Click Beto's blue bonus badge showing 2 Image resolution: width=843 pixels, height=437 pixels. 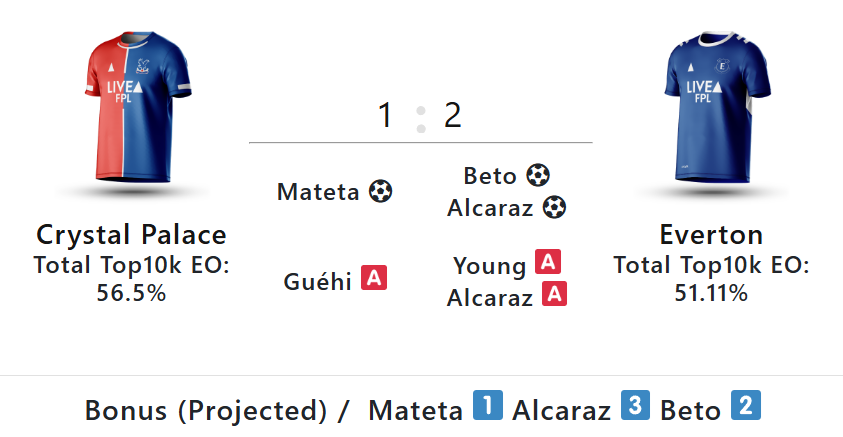(746, 405)
